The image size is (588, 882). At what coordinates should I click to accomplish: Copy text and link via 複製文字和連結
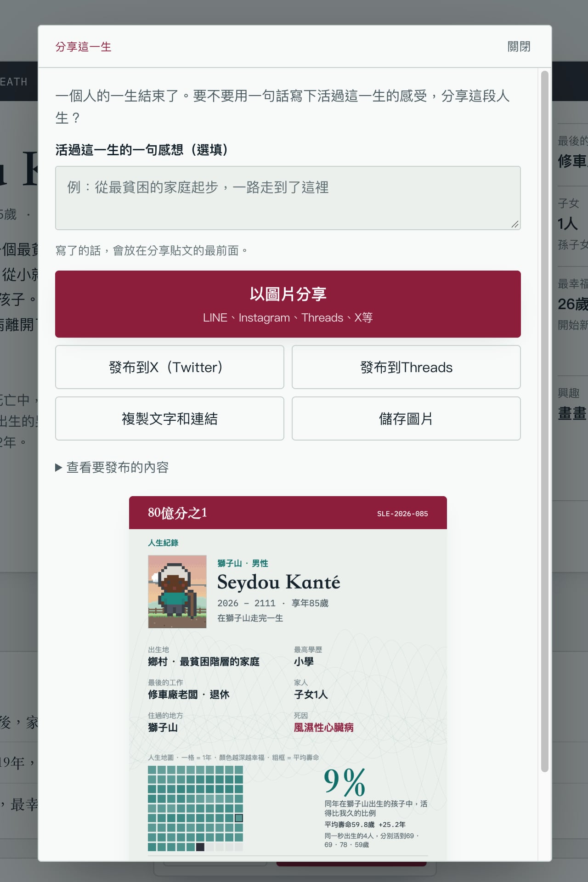point(170,418)
